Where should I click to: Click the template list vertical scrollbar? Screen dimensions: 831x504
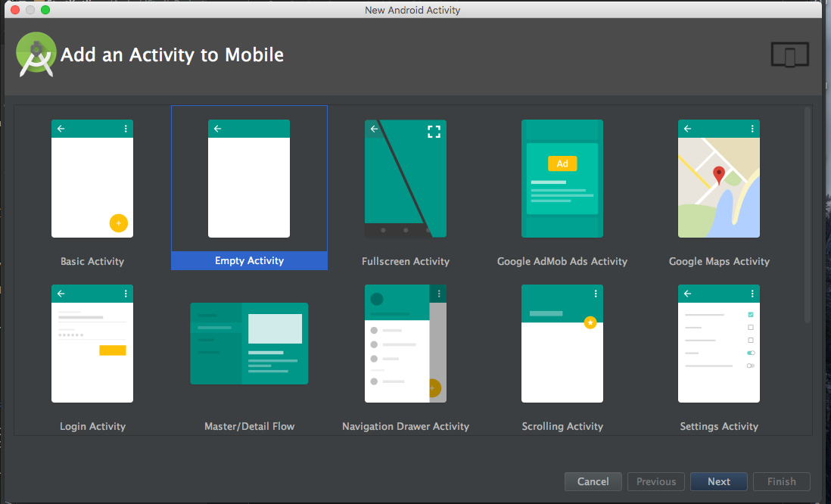(x=808, y=215)
